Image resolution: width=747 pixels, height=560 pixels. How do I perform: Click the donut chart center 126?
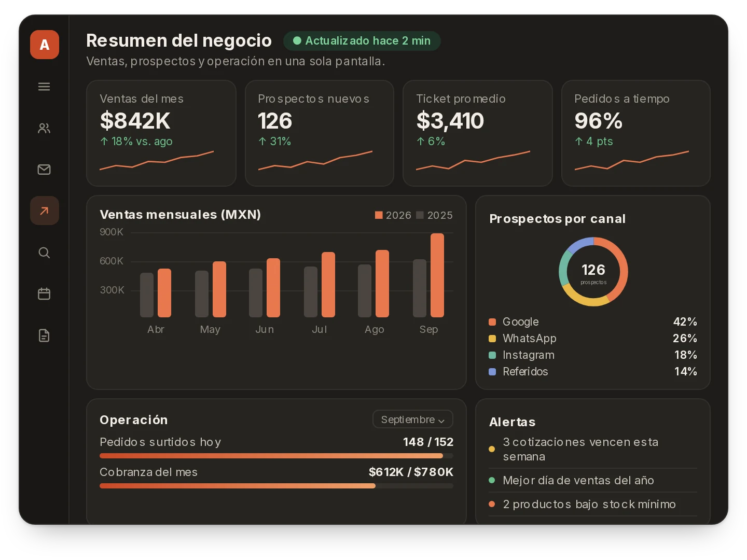click(x=593, y=270)
